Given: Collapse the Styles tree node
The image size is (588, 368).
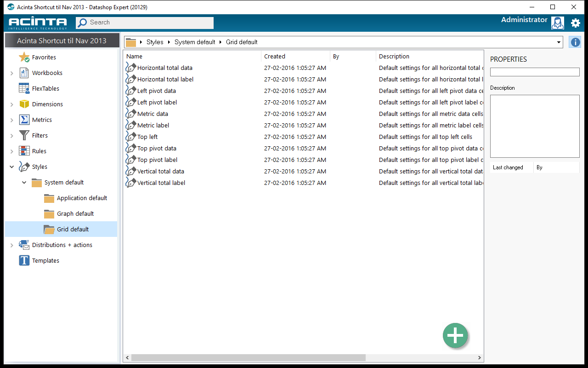Looking at the screenshot, I should pyautogui.click(x=11, y=167).
